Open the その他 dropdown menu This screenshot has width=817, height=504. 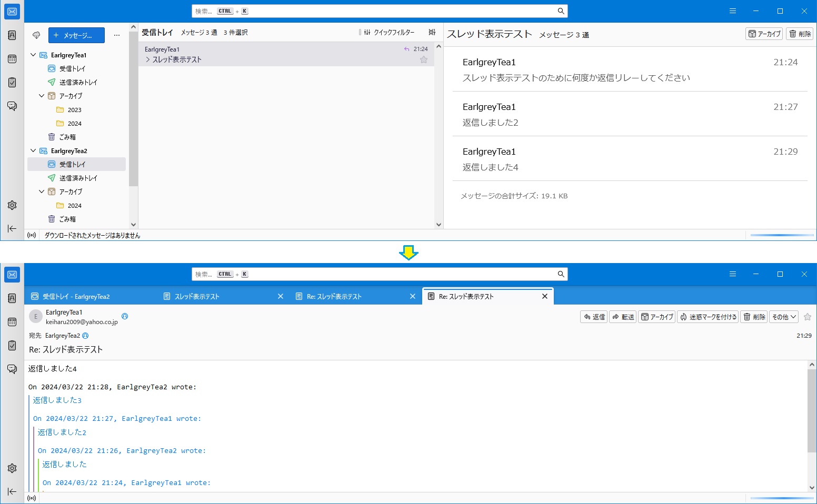tap(784, 317)
